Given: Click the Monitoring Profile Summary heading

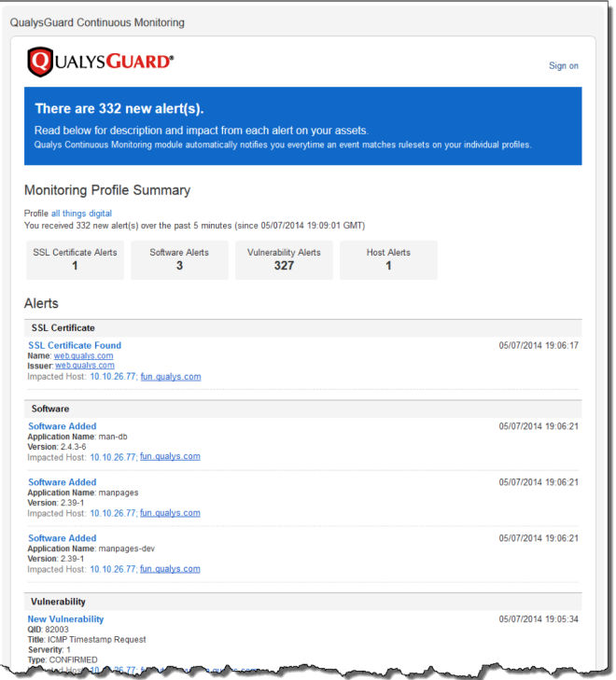Looking at the screenshot, I should (x=107, y=190).
